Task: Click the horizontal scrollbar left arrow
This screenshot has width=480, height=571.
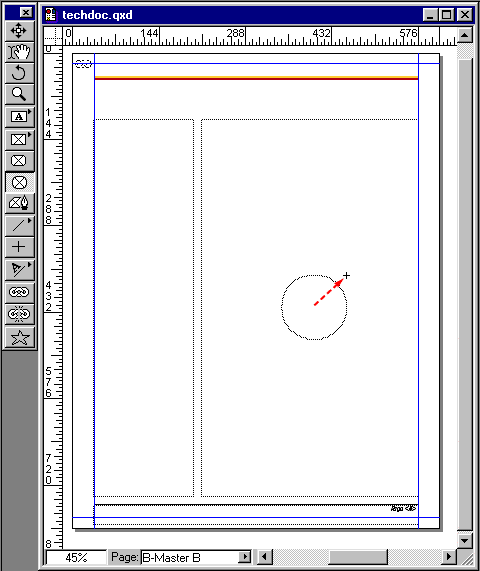Action: tap(265, 557)
